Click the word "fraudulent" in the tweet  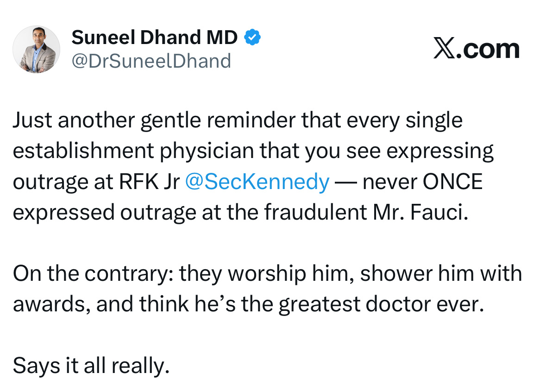point(315,212)
